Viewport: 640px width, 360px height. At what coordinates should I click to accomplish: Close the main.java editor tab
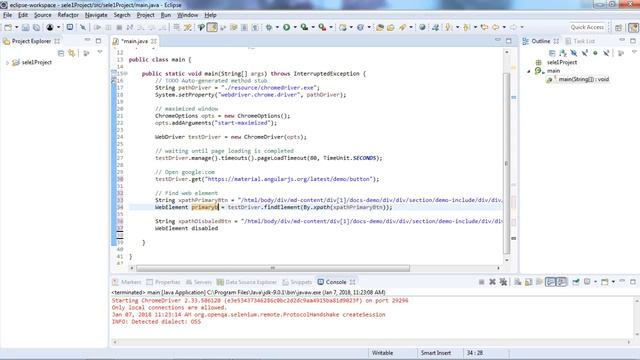coord(154,41)
